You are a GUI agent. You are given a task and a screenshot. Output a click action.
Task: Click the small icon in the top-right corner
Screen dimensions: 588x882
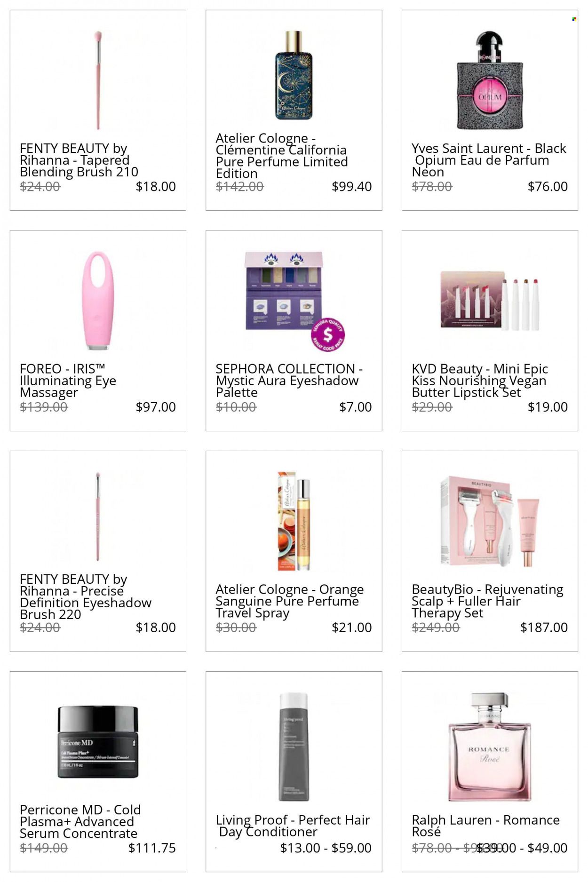click(x=574, y=19)
